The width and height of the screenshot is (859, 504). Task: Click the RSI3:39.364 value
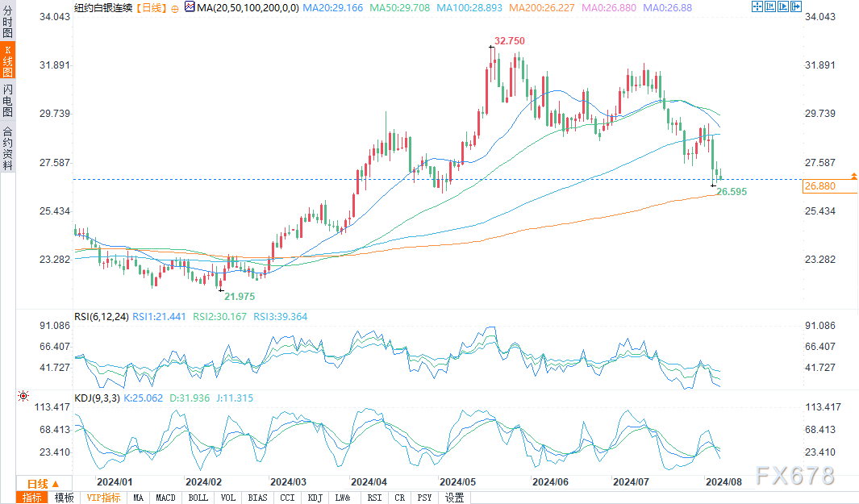point(281,317)
